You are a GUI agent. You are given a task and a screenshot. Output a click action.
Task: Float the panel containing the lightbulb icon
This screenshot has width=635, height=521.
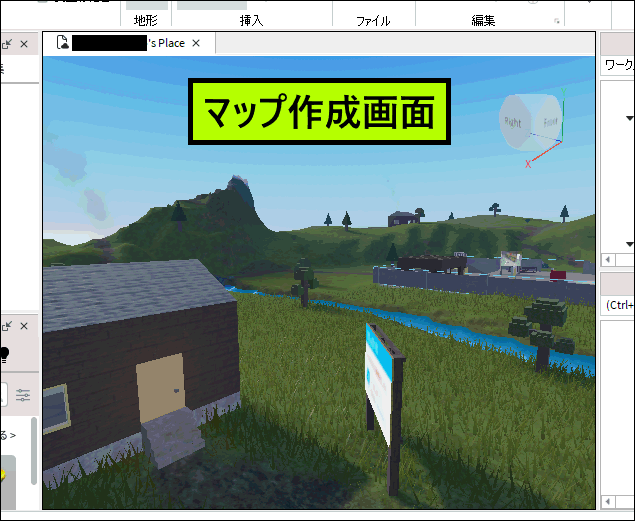(x=7, y=326)
